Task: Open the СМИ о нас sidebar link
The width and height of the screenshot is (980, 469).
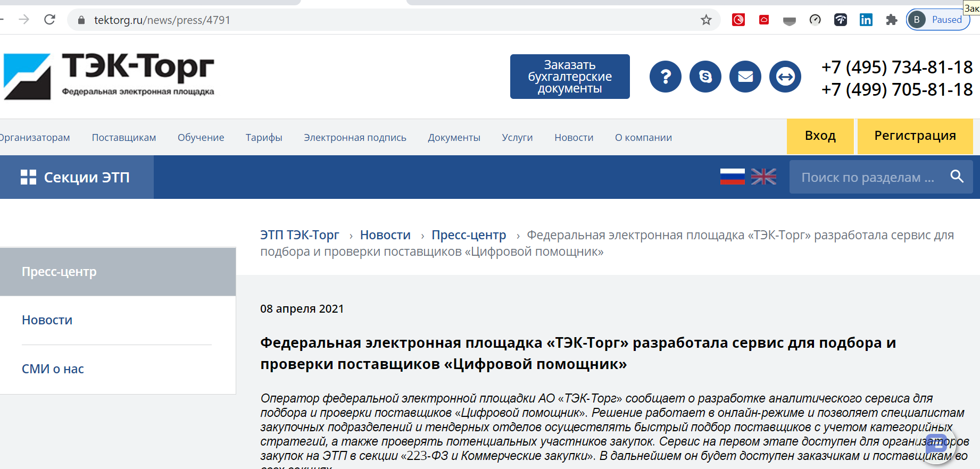Action: point(53,369)
